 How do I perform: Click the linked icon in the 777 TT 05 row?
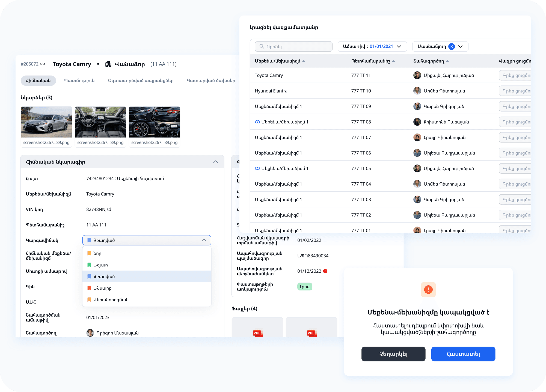click(257, 168)
